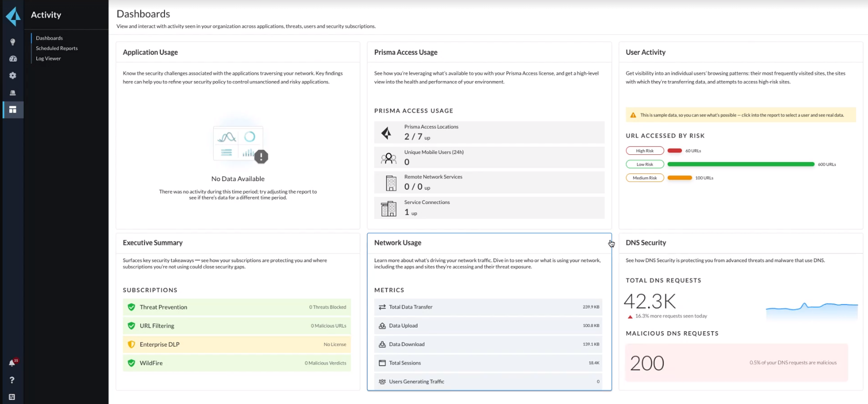The image size is (868, 404).
Task: Open the Dashboards menu item
Action: pos(49,38)
